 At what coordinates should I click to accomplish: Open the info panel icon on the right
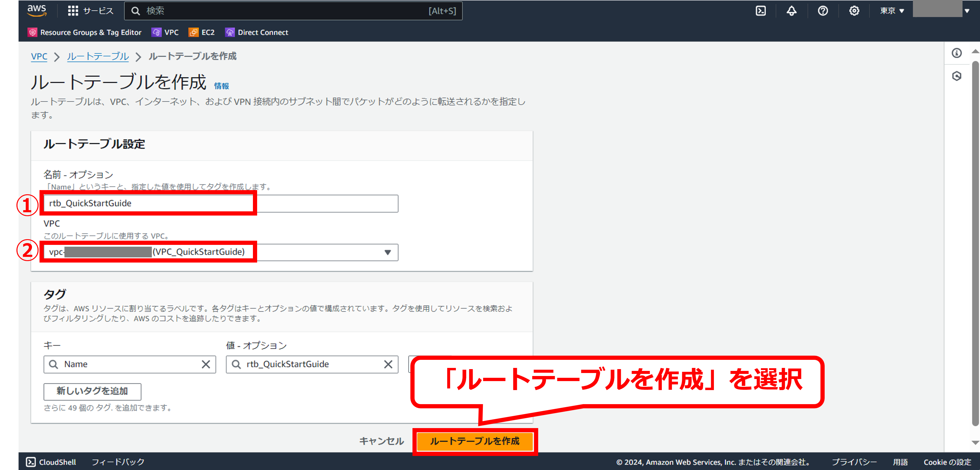(957, 53)
